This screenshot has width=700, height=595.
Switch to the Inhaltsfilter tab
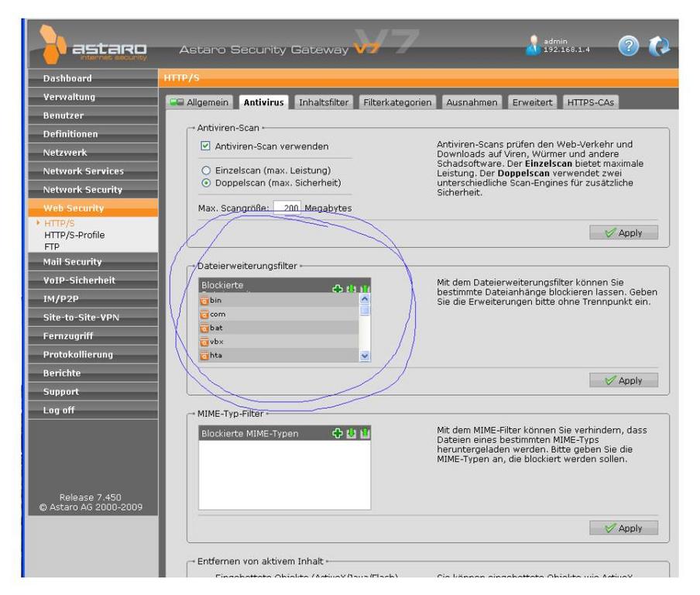(x=324, y=102)
